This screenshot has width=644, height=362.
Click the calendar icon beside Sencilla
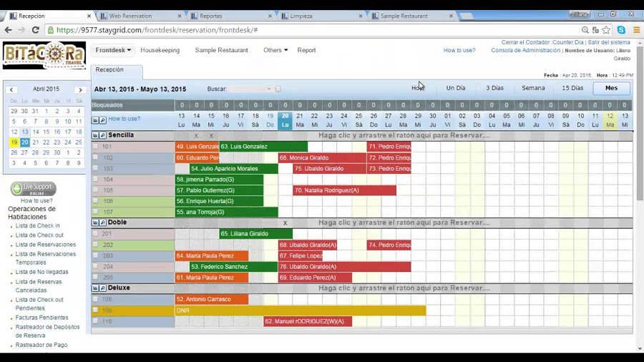point(95,135)
